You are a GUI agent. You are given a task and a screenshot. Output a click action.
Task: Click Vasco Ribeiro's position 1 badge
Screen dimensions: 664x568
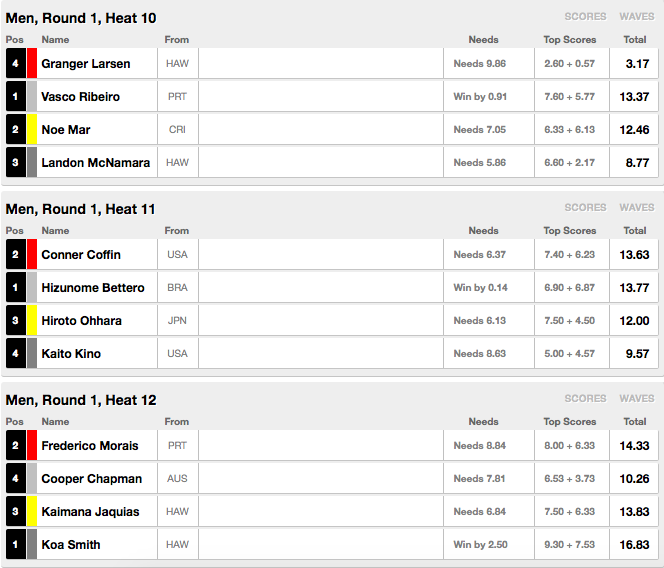(x=16, y=96)
